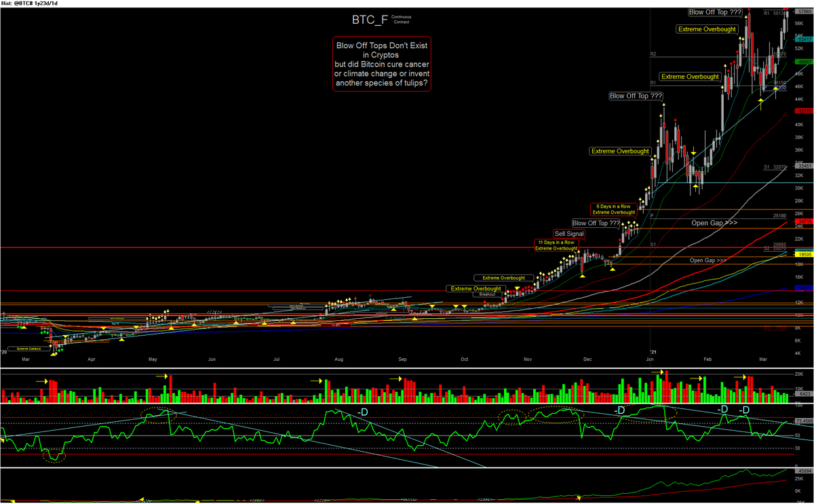Image resolution: width=814 pixels, height=504 pixels.
Task: Click 'Extreme Overbought' label beside R1 near 48K
Action: (x=690, y=77)
